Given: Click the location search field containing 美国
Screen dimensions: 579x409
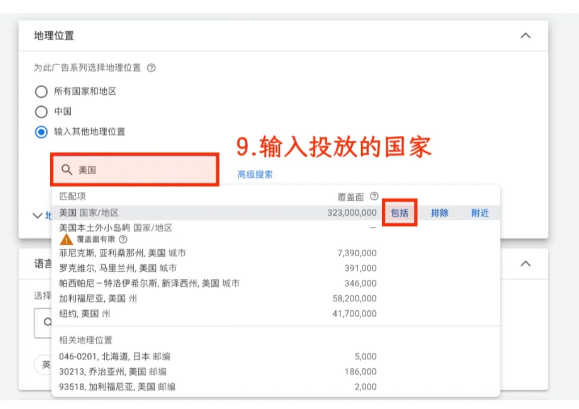Looking at the screenshot, I should click(135, 170).
